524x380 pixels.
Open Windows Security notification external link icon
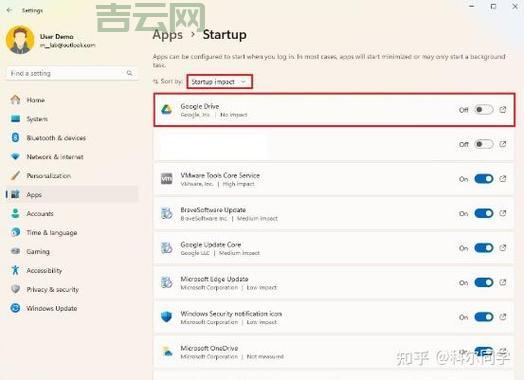click(503, 317)
